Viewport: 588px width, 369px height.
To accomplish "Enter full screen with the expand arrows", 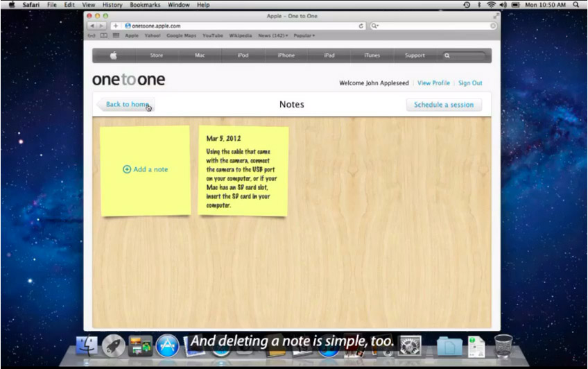I will tap(496, 16).
